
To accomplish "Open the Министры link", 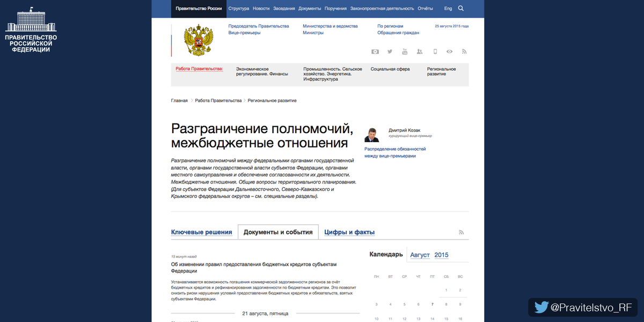I will pyautogui.click(x=313, y=33).
